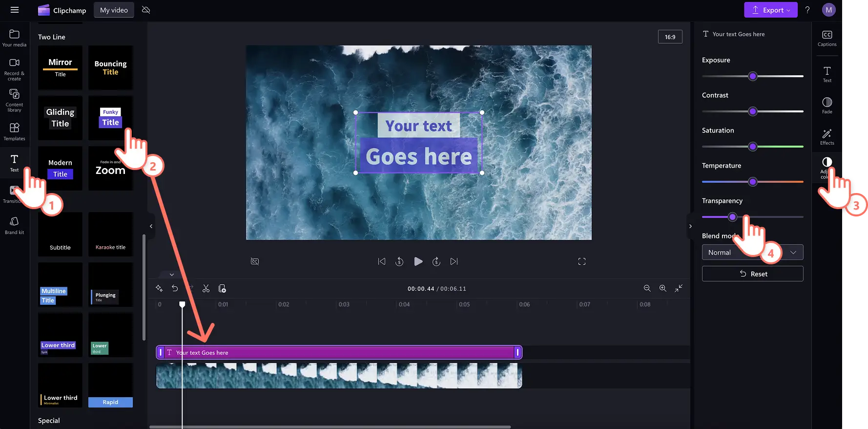Choose the Subtitle text template

(60, 235)
